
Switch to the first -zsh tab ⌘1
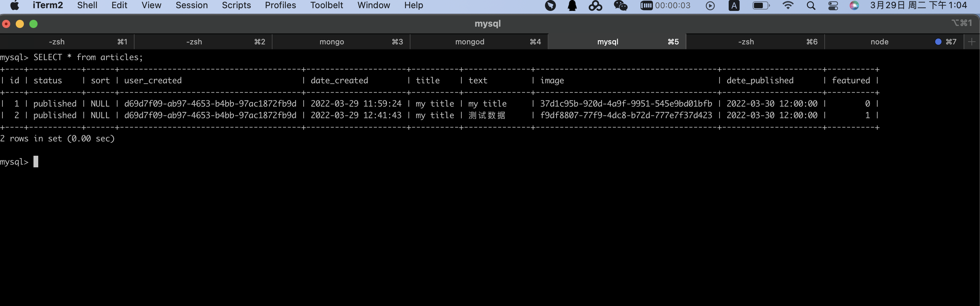67,42
